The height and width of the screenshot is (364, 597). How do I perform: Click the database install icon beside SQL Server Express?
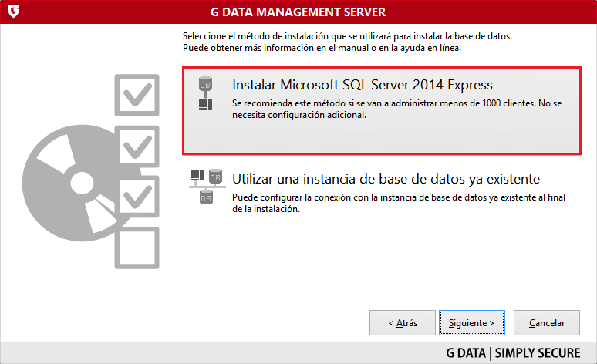pyautogui.click(x=205, y=93)
